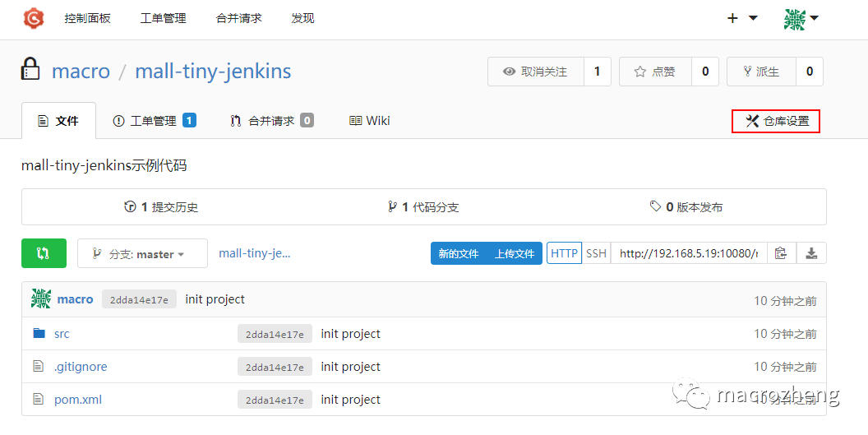This screenshot has height=435, width=868.
Task: View star count next to 点赞
Action: 705,72
